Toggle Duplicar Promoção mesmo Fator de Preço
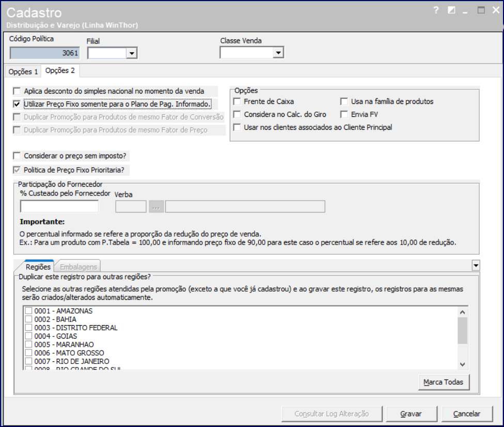 tap(17, 130)
